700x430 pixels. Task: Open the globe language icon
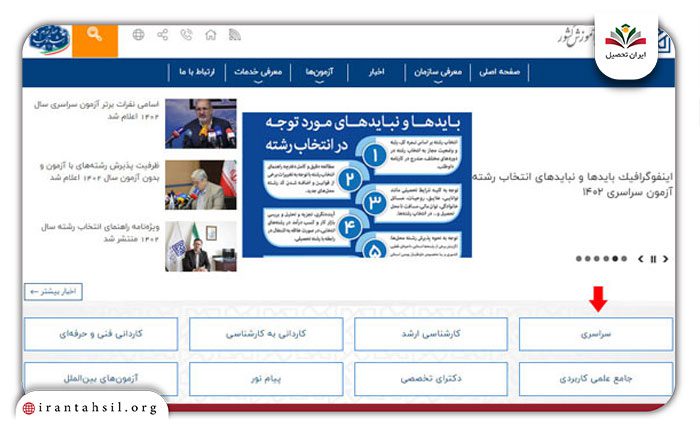point(138,35)
